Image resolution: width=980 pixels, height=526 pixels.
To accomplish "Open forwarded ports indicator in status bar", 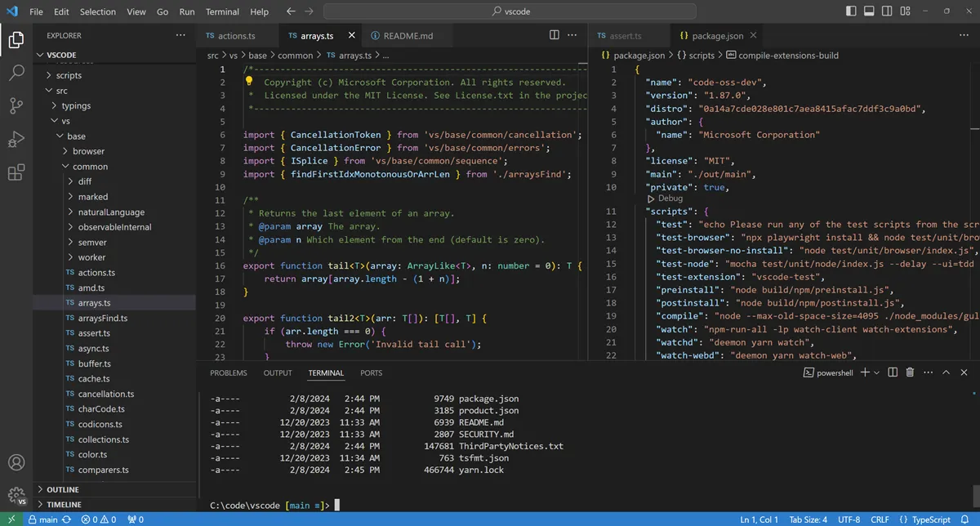I will (136, 519).
